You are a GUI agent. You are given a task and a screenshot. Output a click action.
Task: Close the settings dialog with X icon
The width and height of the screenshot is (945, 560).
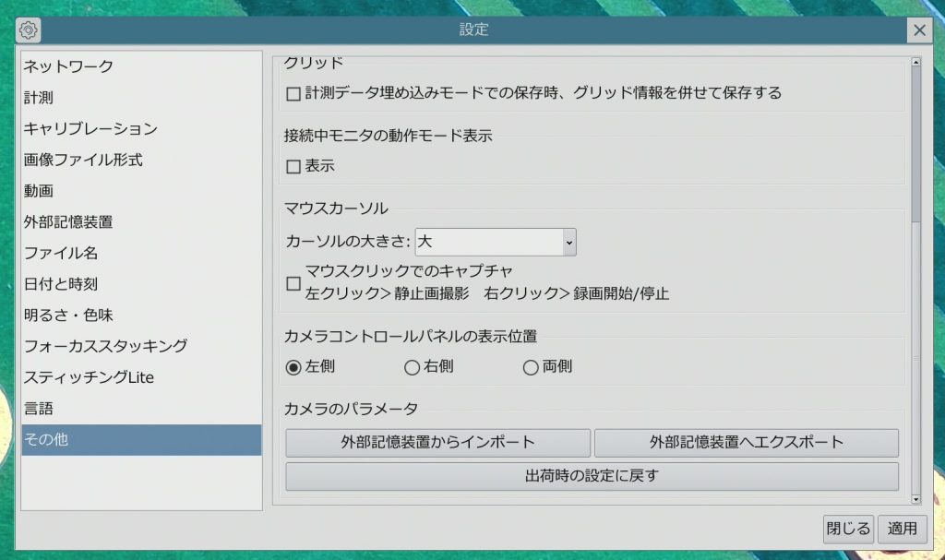(919, 30)
